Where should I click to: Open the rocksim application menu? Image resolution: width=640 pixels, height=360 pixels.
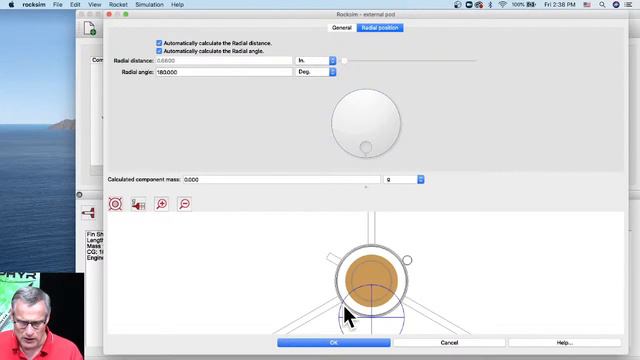point(34,4)
